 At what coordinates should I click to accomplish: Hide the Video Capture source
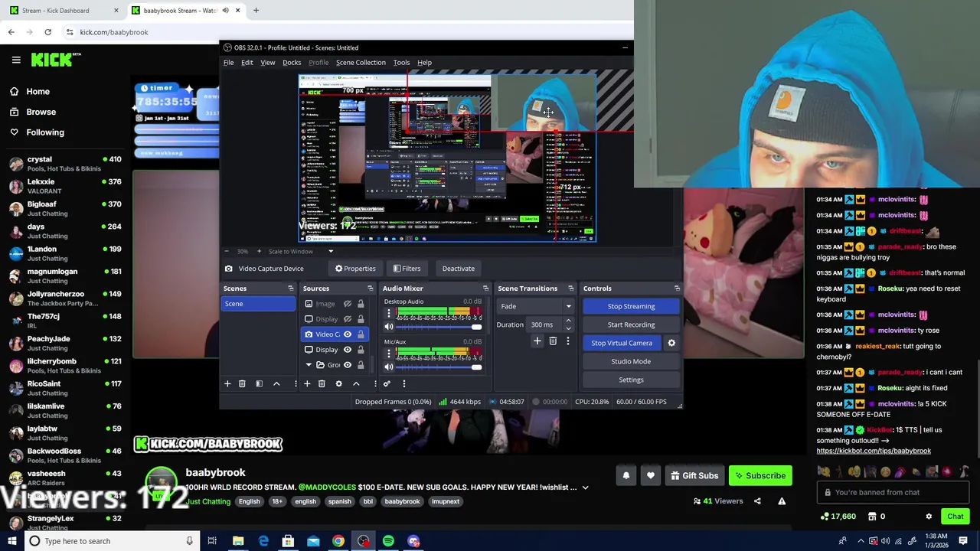click(348, 334)
